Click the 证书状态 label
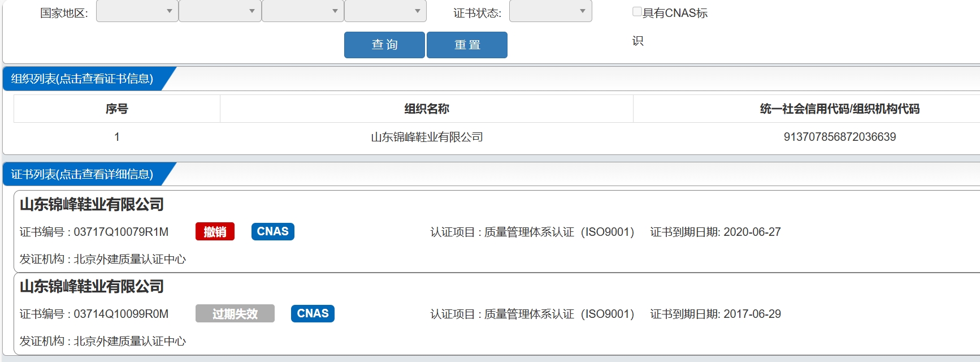Screen dimensions: 980x362 (477, 13)
